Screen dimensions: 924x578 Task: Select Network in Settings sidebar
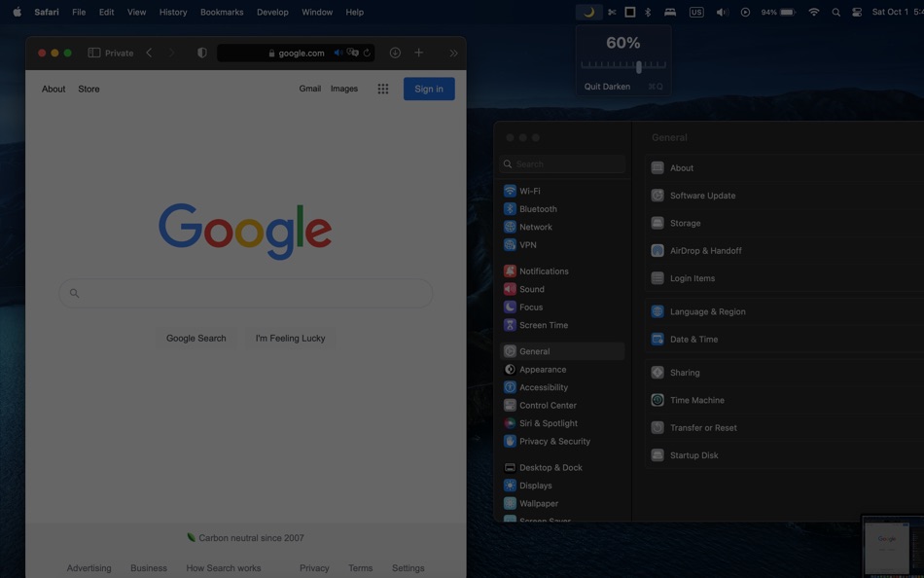coord(562,227)
